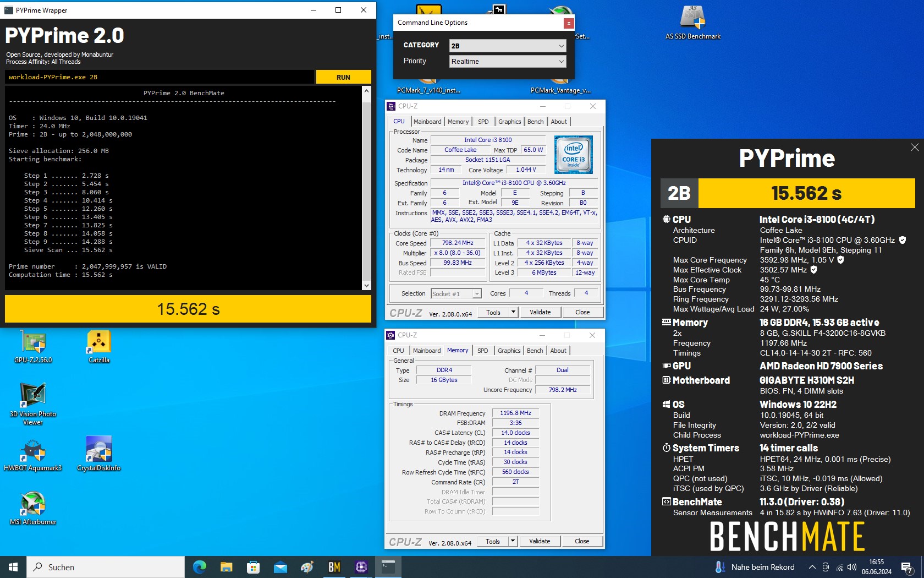Image resolution: width=924 pixels, height=578 pixels.
Task: Open Bench tab in upper CPU-Z
Action: [535, 122]
